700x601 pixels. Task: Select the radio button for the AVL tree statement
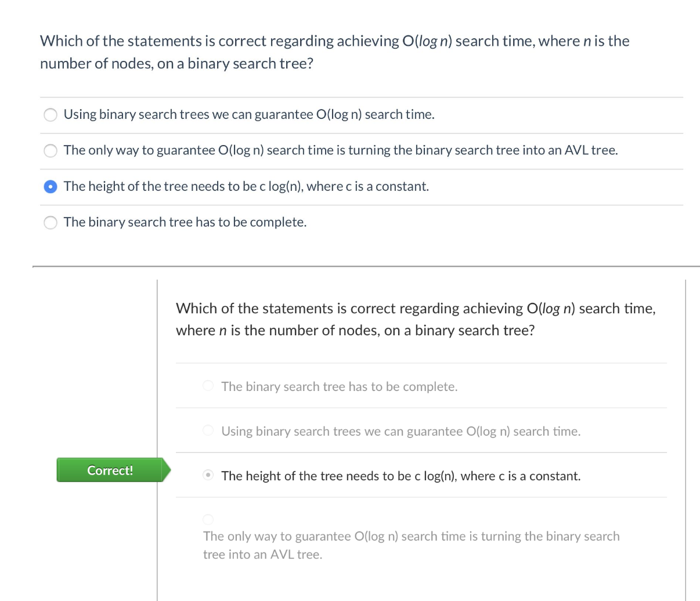(x=50, y=150)
